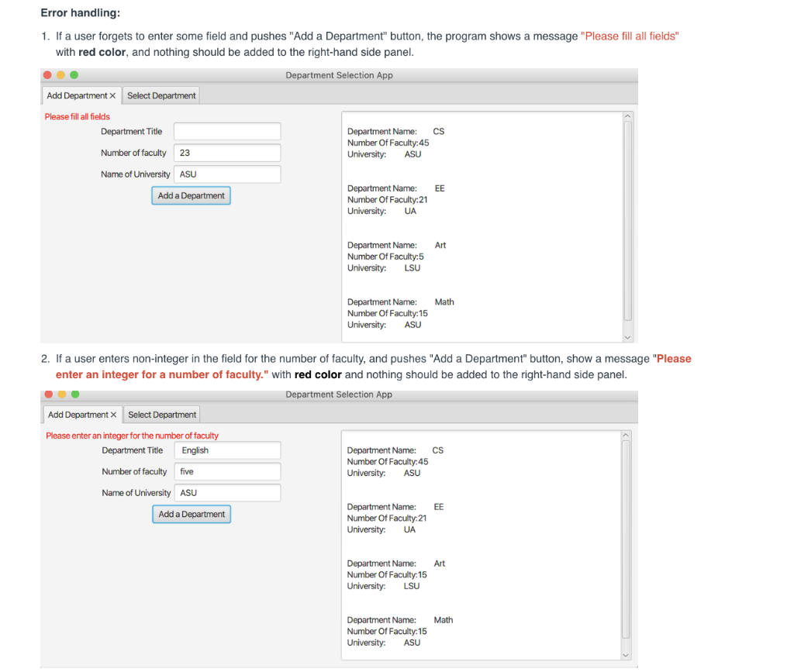Click the scroll down arrow in the top window list
This screenshot has height=672, width=794.
coord(627,337)
